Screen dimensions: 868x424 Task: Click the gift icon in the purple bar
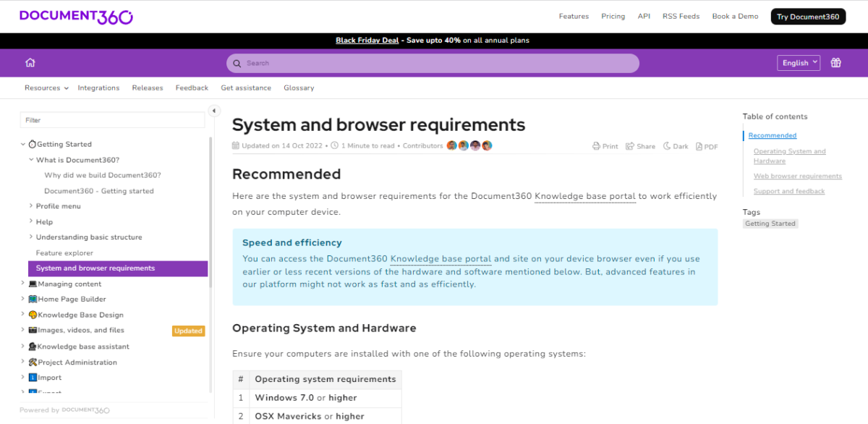835,63
